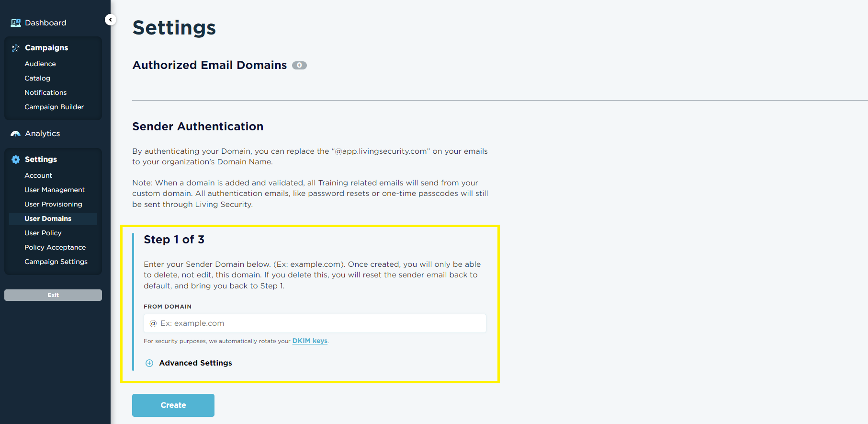
Task: Click the Create button
Action: [x=173, y=405]
